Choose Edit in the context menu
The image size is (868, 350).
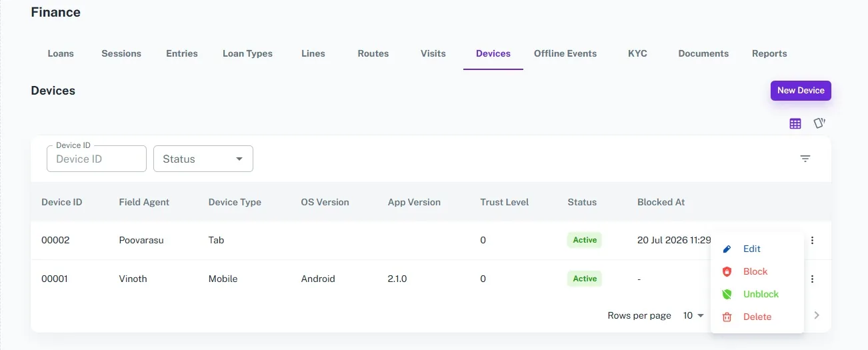(757, 249)
